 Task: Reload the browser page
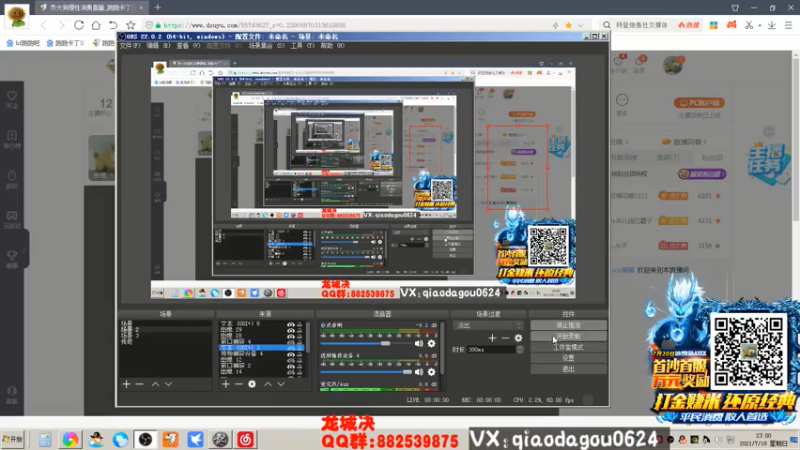(79, 25)
